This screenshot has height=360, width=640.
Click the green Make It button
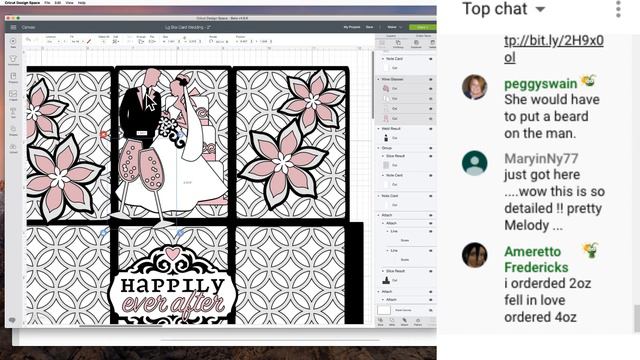(x=422, y=27)
